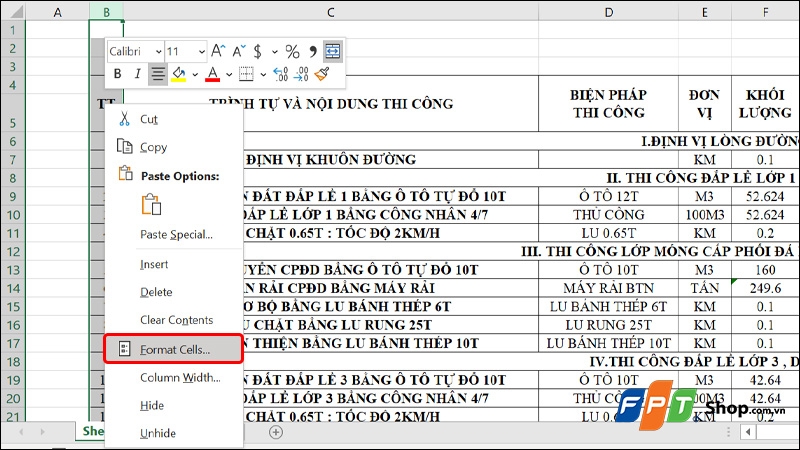The image size is (800, 450).
Task: Add a new sheet with plus button
Action: tap(276, 433)
